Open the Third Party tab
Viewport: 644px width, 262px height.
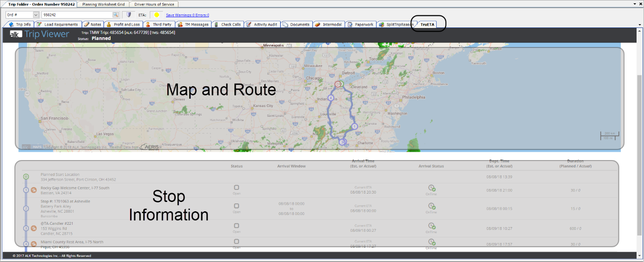[159, 24]
